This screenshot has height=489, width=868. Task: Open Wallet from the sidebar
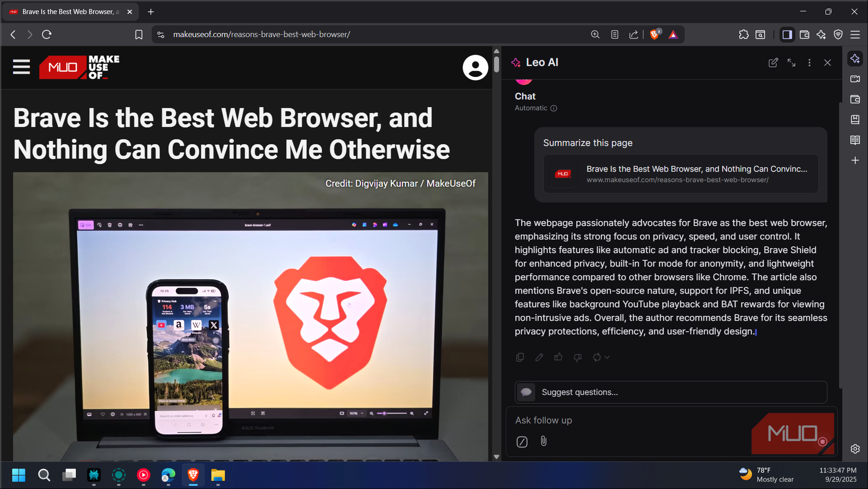click(x=855, y=99)
